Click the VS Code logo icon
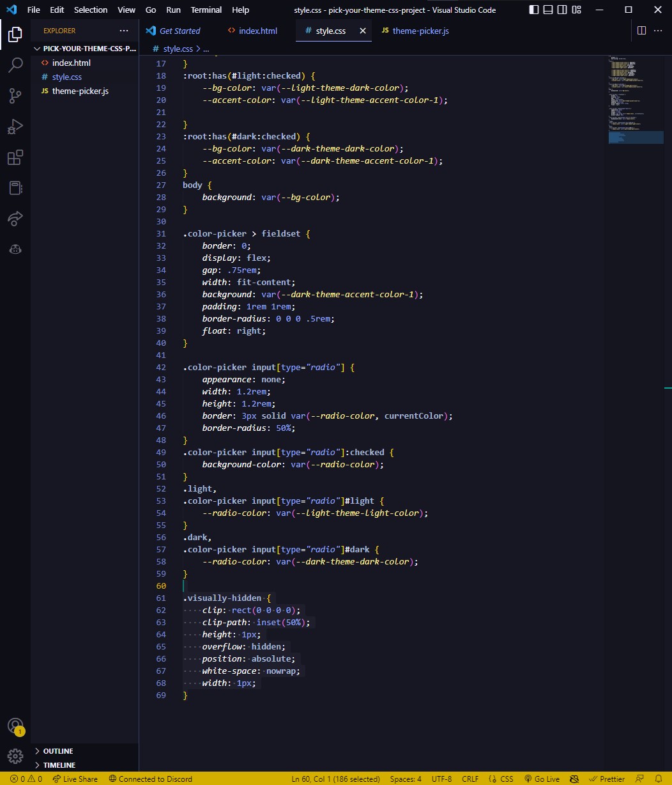The image size is (672, 785). tap(11, 10)
